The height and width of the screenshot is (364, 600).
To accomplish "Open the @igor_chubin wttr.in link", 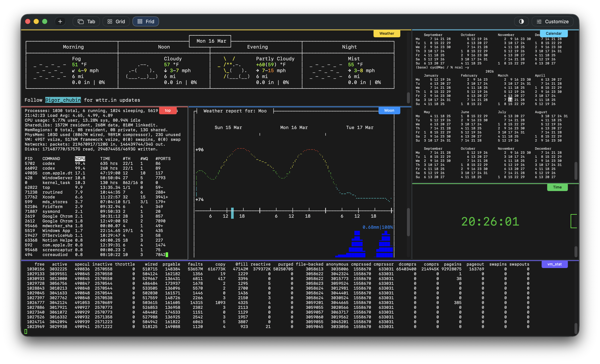I will point(63,100).
